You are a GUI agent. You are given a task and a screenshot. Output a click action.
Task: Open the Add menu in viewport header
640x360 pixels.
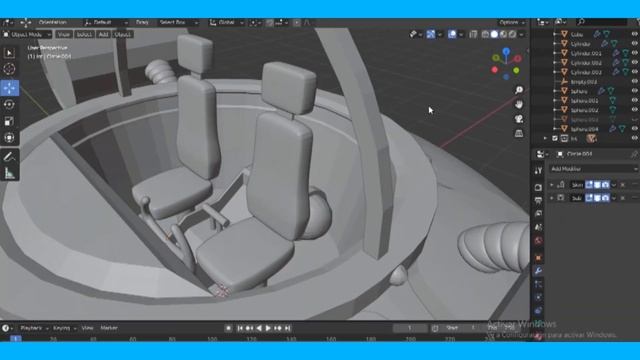pos(103,35)
